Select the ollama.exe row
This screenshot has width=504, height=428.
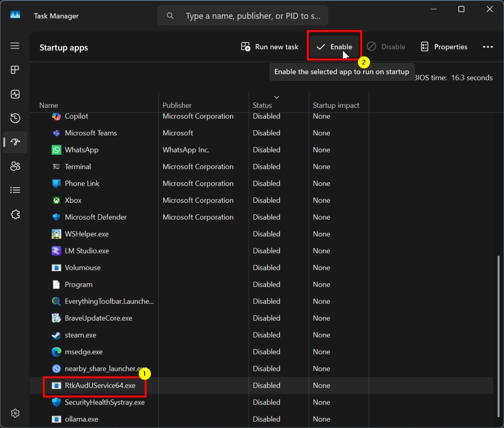[x=262, y=419]
